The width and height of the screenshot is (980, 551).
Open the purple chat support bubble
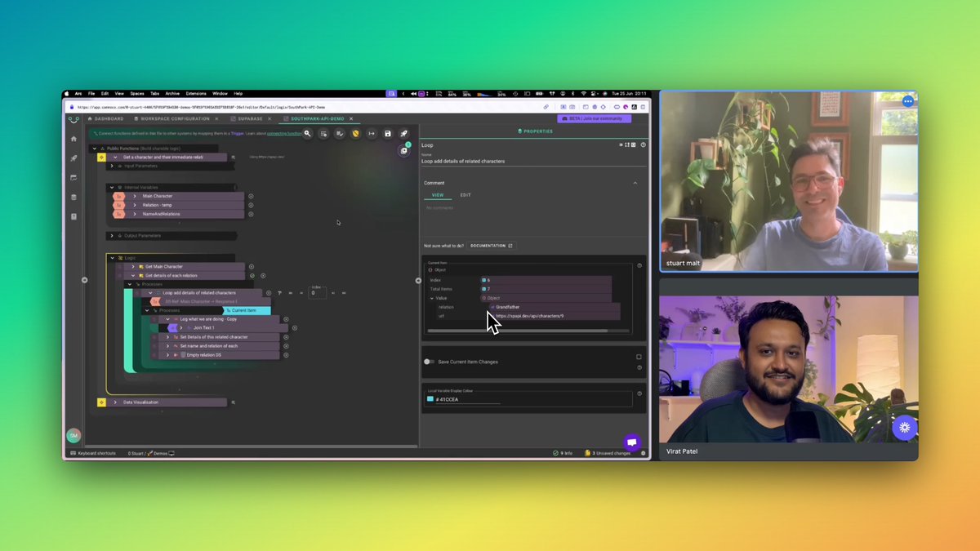(x=631, y=442)
